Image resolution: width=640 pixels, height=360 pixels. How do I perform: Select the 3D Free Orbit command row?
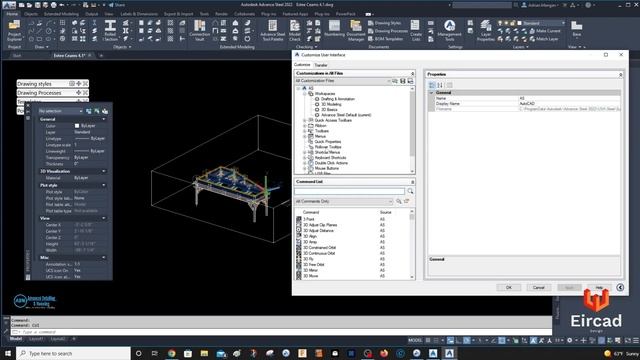click(x=354, y=264)
